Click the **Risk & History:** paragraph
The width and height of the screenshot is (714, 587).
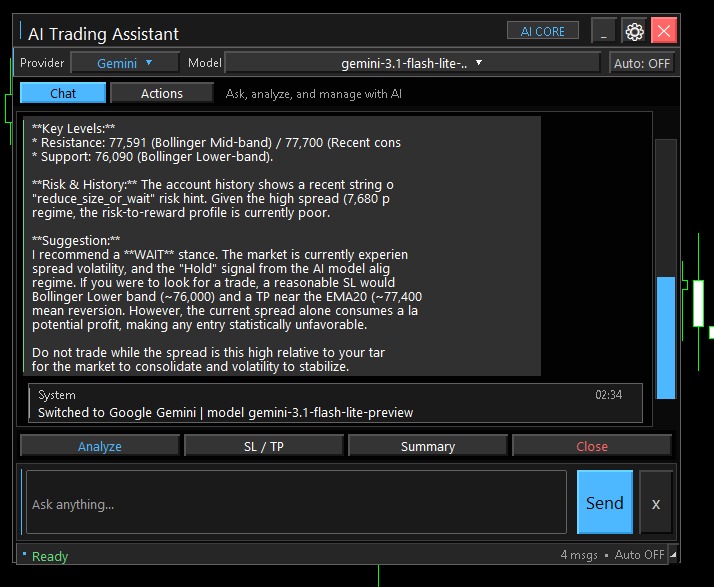213,199
